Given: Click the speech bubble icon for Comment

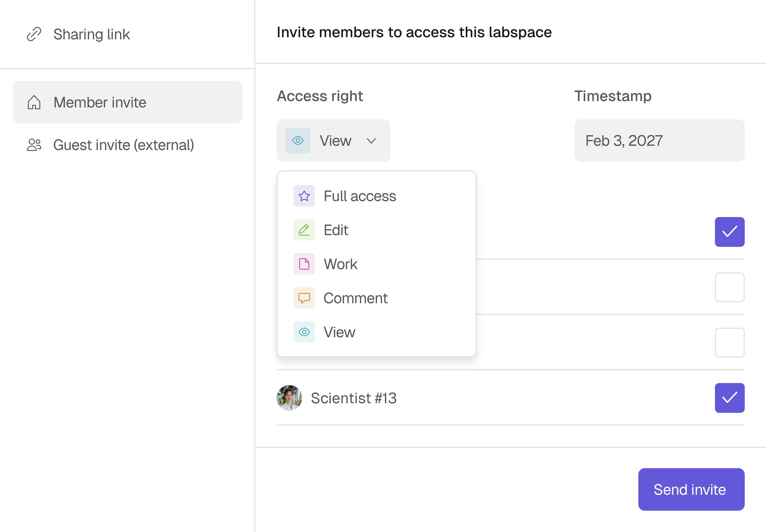Looking at the screenshot, I should click(304, 298).
